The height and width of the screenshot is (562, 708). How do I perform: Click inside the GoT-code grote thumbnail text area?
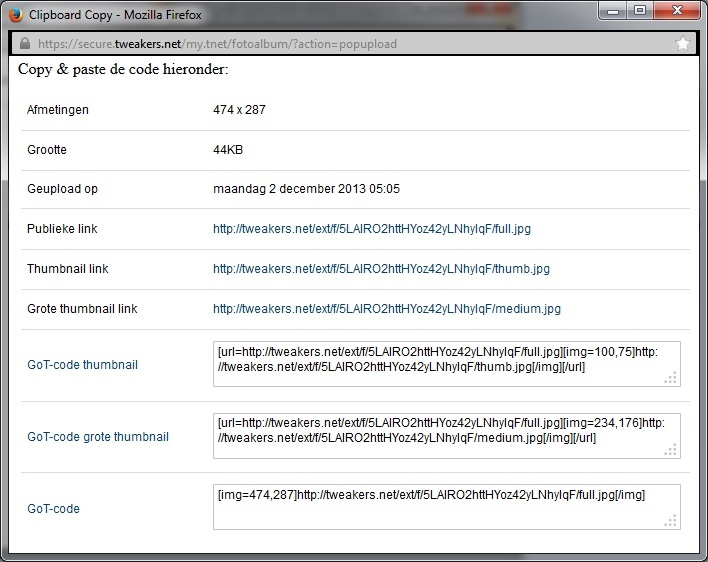coord(447,436)
